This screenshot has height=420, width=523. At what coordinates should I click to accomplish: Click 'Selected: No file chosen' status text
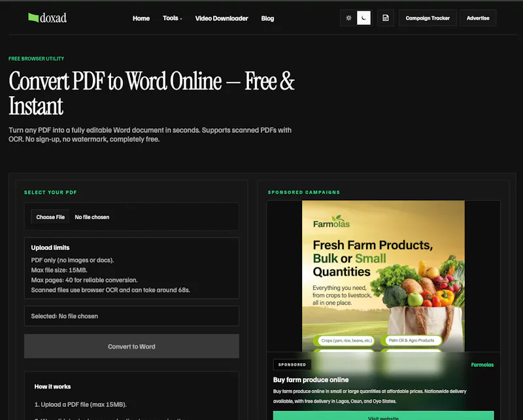(x=64, y=316)
